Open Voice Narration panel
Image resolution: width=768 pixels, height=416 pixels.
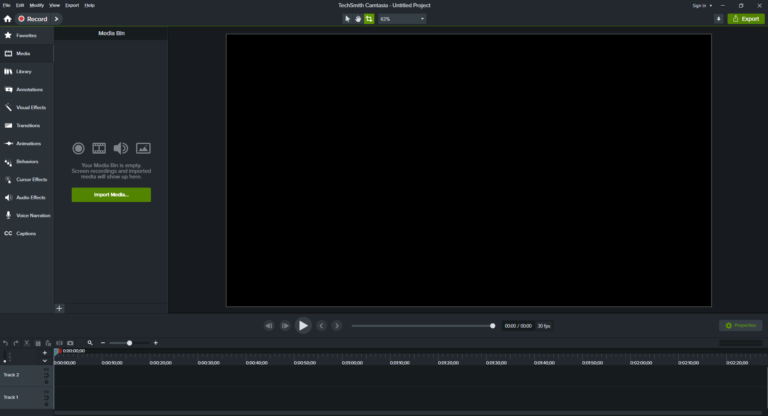(x=27, y=216)
